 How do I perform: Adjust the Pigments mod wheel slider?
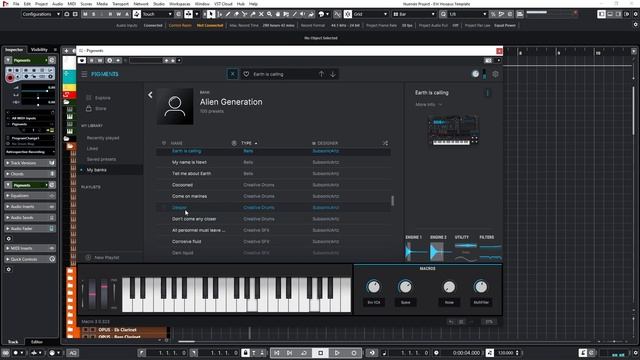point(104,294)
